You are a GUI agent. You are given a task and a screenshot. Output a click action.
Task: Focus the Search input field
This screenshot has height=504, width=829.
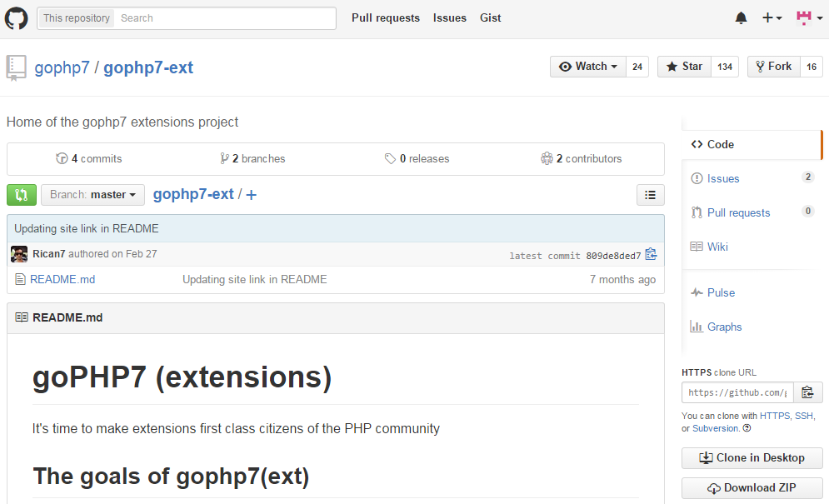click(224, 18)
